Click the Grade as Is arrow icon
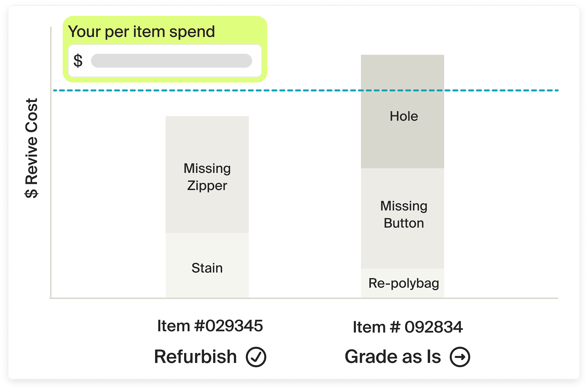The height and width of the screenshot is (390, 588). [x=460, y=357]
